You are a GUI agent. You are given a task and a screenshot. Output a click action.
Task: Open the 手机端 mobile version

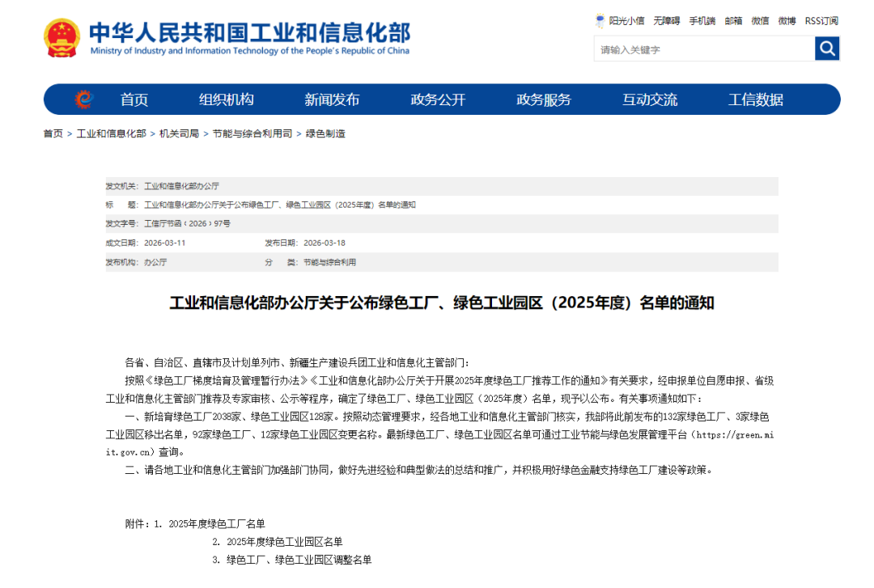tap(701, 20)
